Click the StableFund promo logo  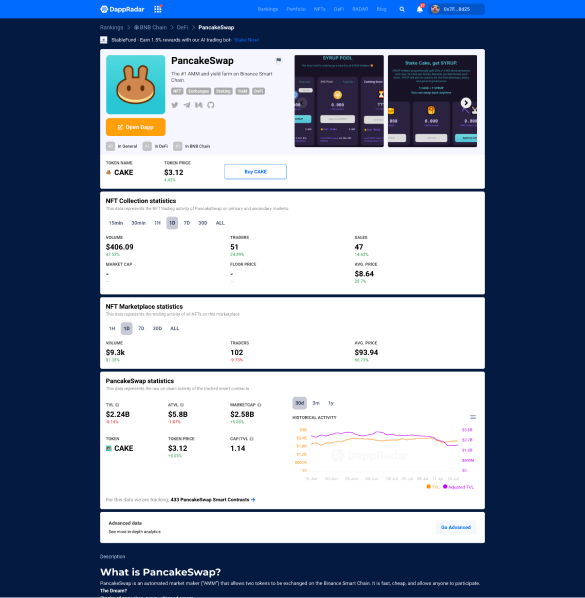click(x=103, y=40)
